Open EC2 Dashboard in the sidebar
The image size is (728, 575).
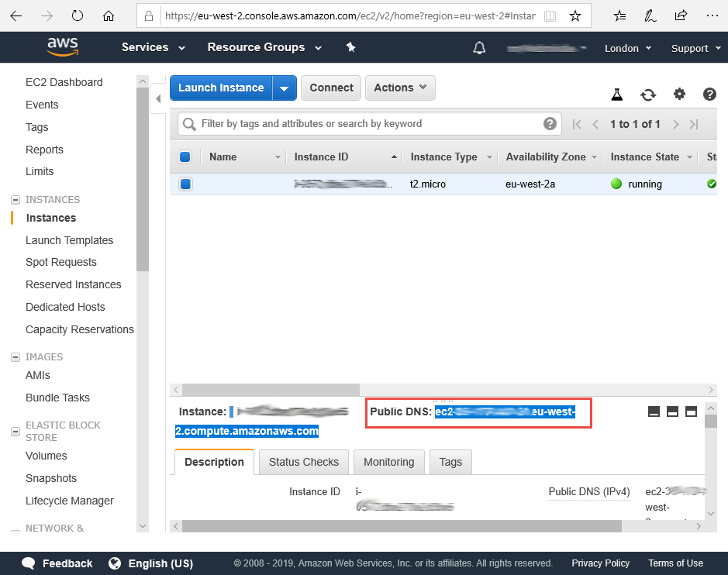[x=64, y=82]
